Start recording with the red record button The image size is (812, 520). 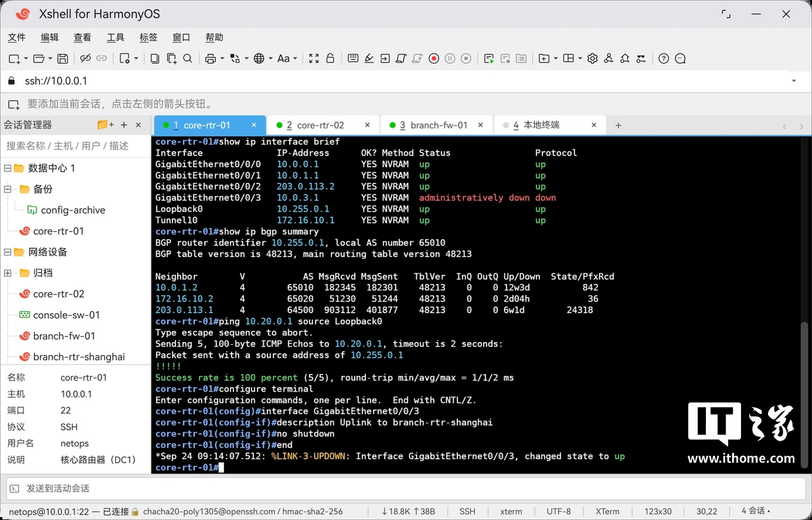434,59
